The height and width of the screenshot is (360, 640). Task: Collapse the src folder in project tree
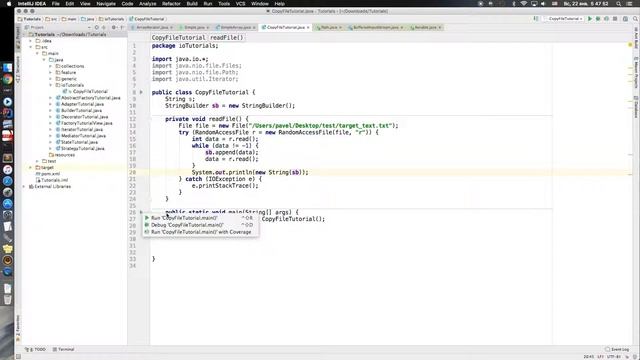pyautogui.click(x=31, y=47)
